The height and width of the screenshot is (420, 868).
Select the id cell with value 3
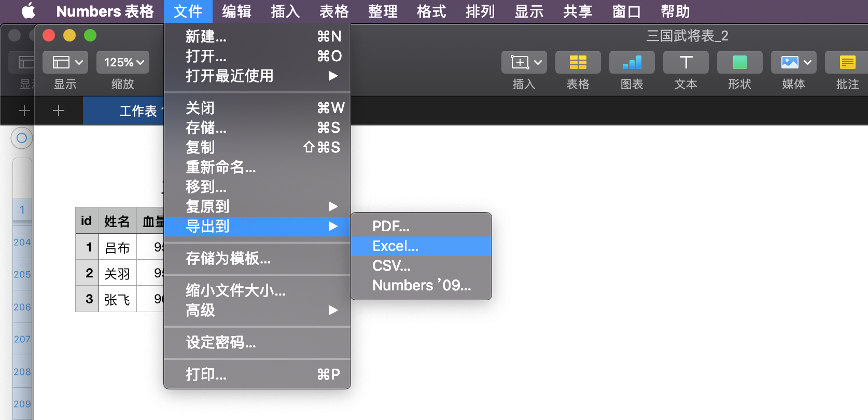pos(87,299)
